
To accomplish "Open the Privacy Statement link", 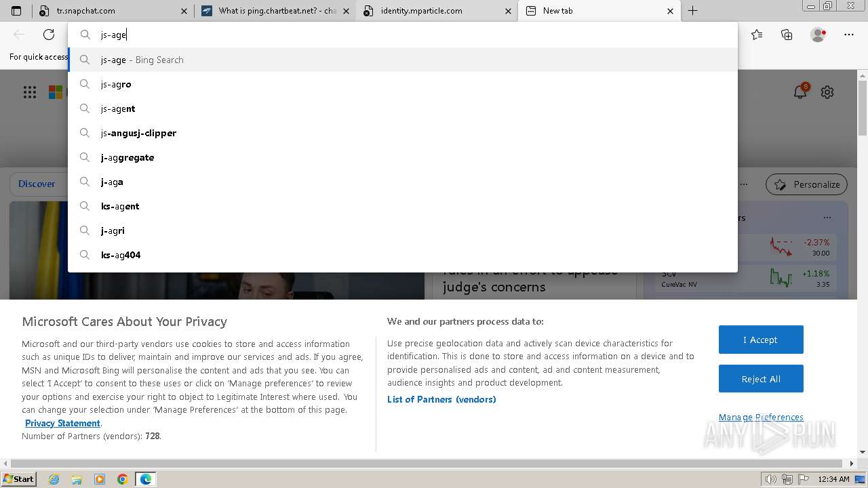I will [x=62, y=423].
